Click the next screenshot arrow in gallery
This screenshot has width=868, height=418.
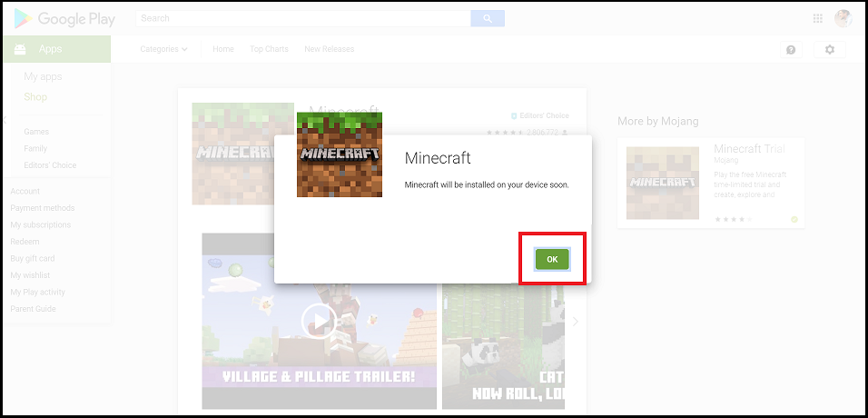coord(575,322)
